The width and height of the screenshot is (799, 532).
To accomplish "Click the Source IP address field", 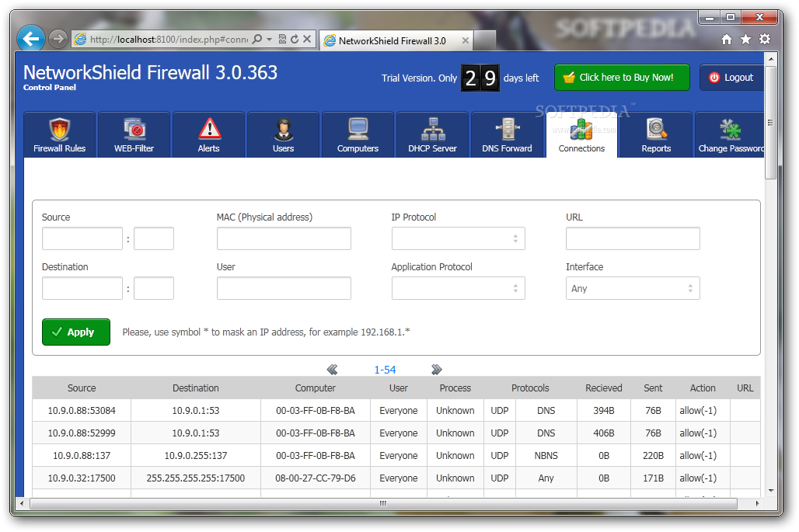I will click(82, 238).
